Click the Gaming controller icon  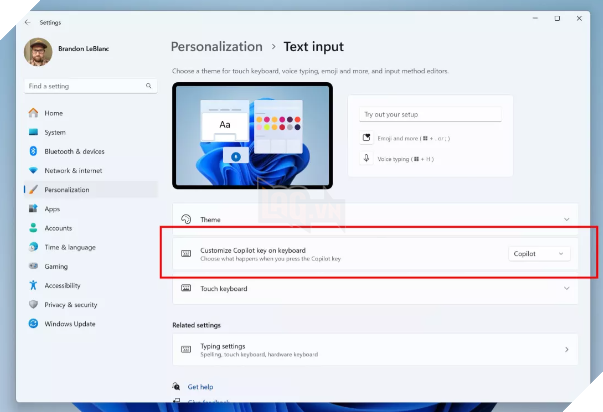pos(33,266)
